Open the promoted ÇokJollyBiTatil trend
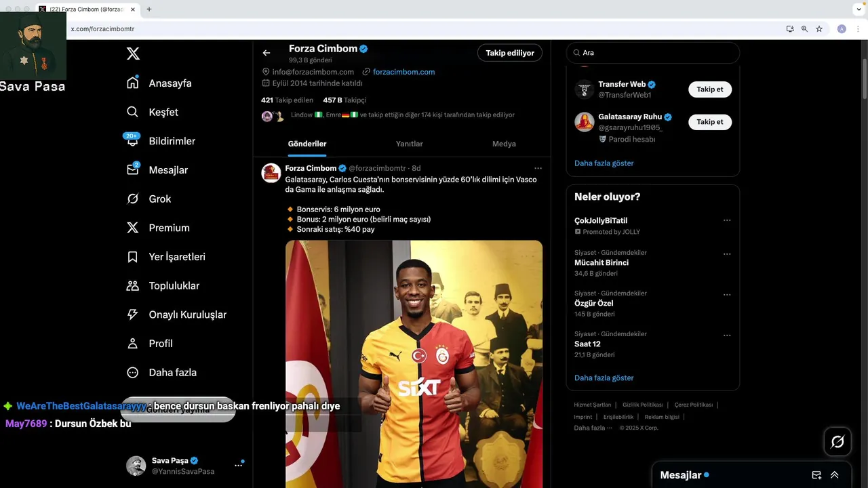The height and width of the screenshot is (488, 868). point(601,221)
